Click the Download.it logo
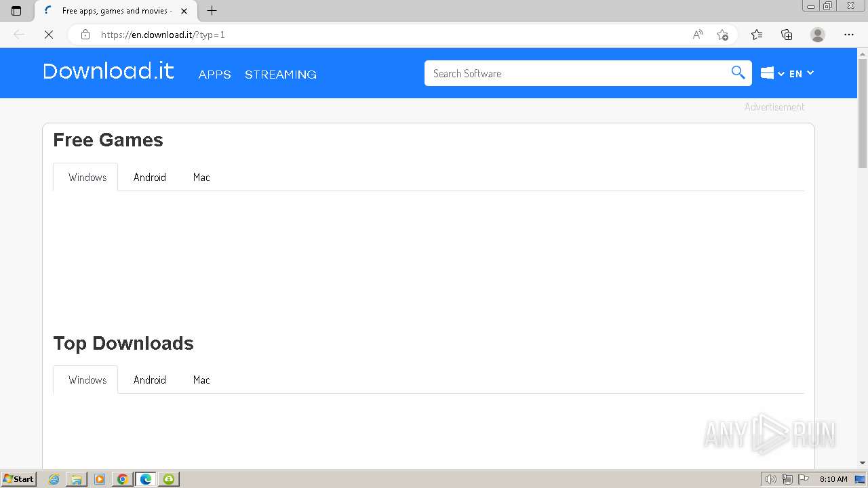Image resolution: width=868 pixels, height=488 pixels. point(108,71)
